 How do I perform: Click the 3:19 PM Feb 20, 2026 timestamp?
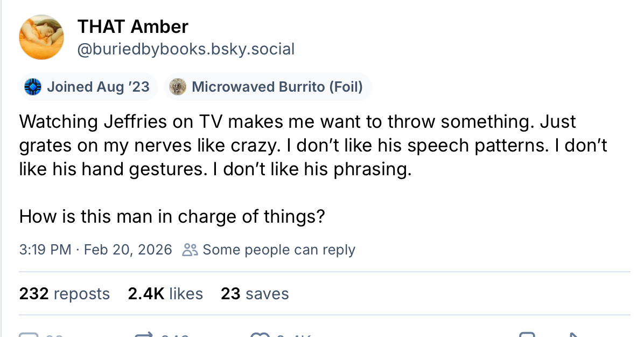[x=95, y=250]
